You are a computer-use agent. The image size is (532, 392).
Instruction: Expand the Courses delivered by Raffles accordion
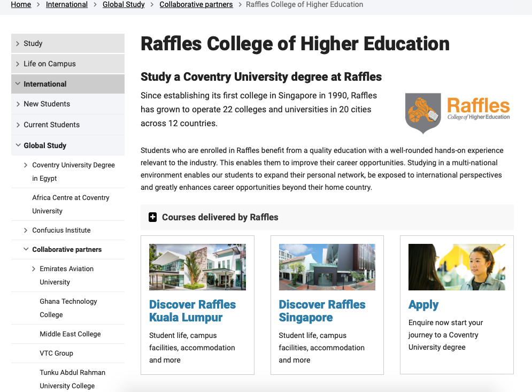pyautogui.click(x=327, y=217)
